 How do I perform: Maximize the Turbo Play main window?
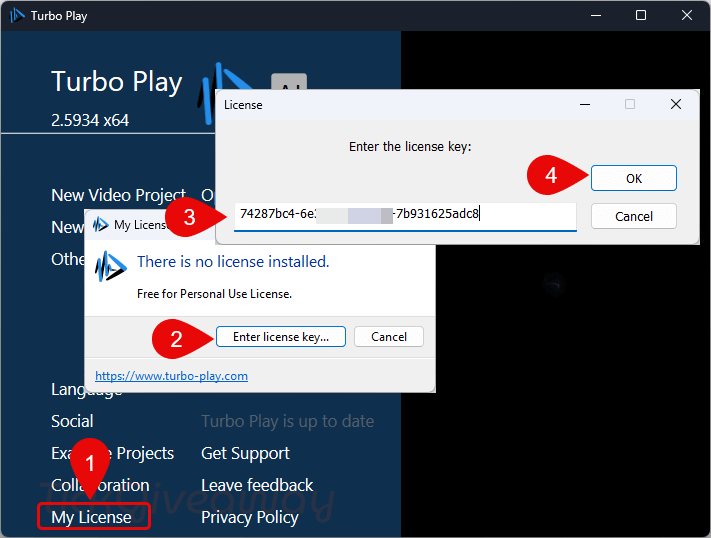point(641,15)
